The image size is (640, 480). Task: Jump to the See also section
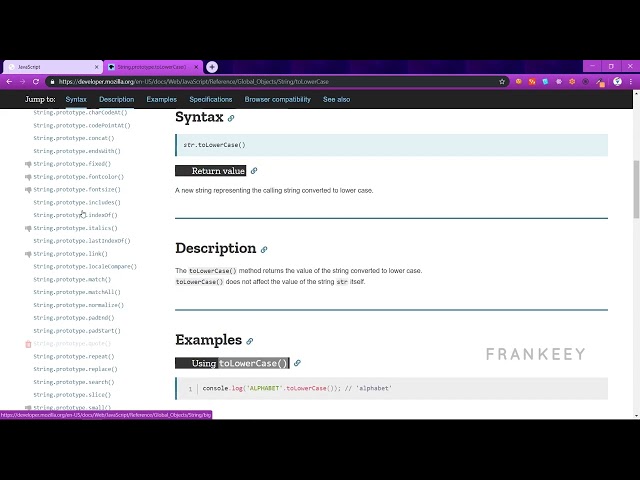tap(336, 100)
